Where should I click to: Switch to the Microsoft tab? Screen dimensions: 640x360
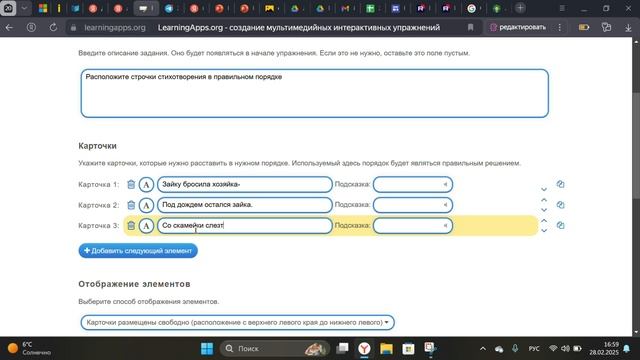[x=42, y=8]
